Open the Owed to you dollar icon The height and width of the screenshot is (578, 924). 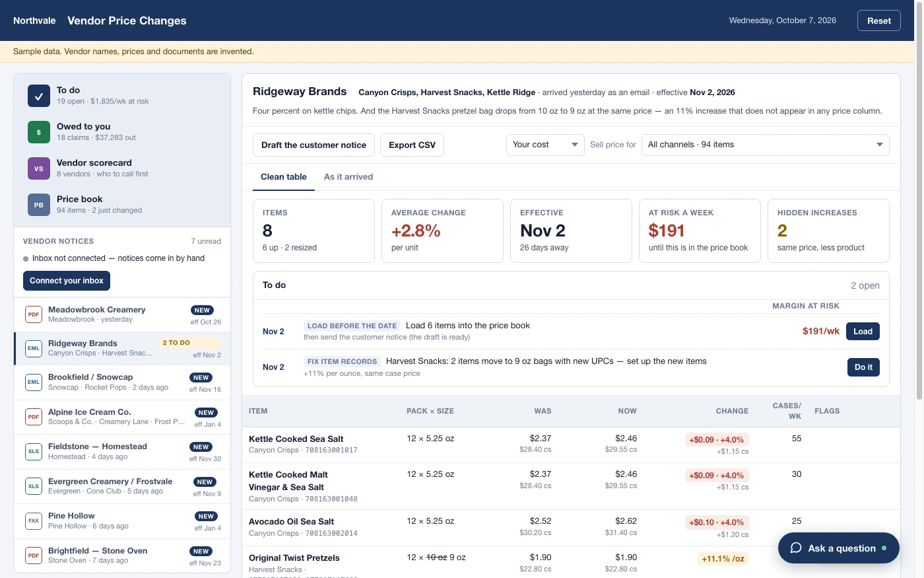[x=39, y=132]
